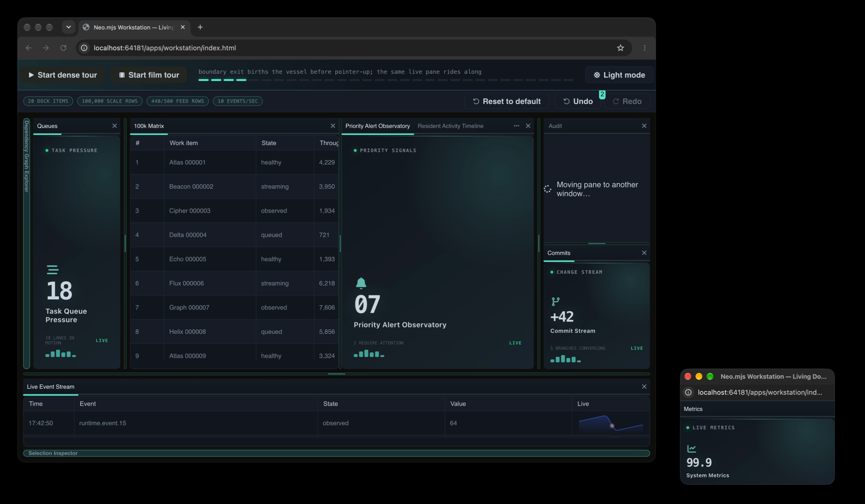Select the 100k Matrix tab
Image resolution: width=865 pixels, height=504 pixels.
click(149, 126)
